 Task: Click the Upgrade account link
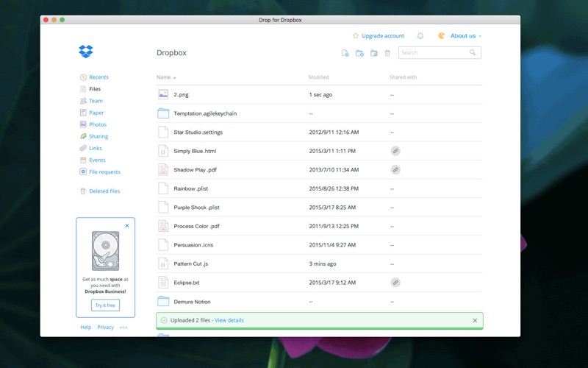383,35
